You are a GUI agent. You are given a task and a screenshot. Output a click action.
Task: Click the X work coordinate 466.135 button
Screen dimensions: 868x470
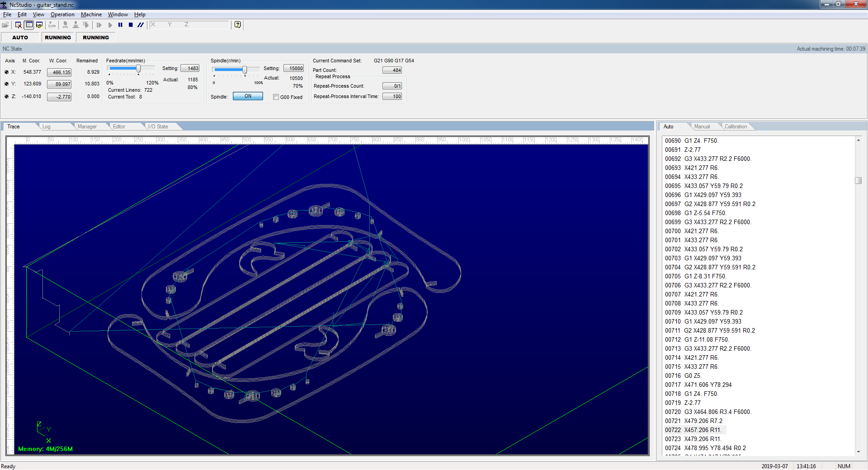[59, 72]
